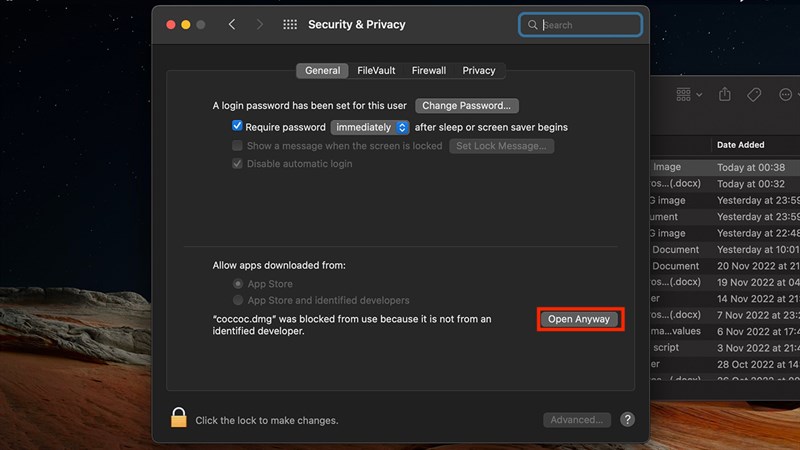Toggle the Require password checkbox
This screenshot has width=800, height=450.
238,127
